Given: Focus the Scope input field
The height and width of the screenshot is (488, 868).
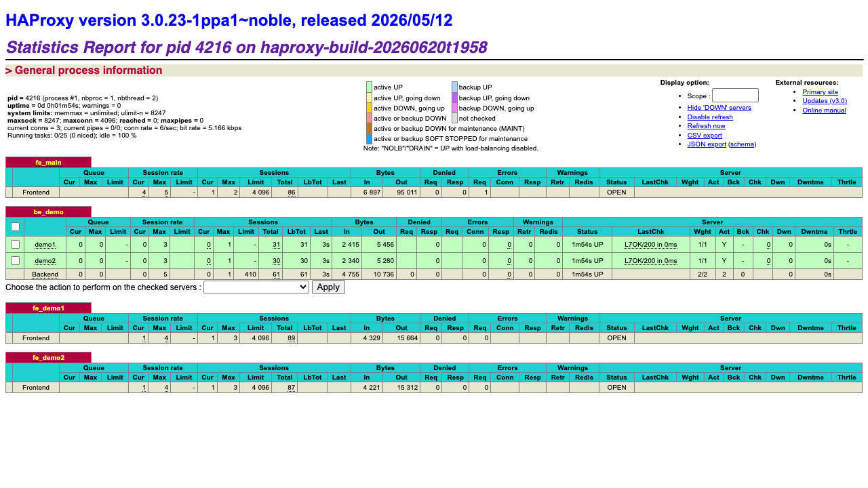Looking at the screenshot, I should [x=735, y=96].
